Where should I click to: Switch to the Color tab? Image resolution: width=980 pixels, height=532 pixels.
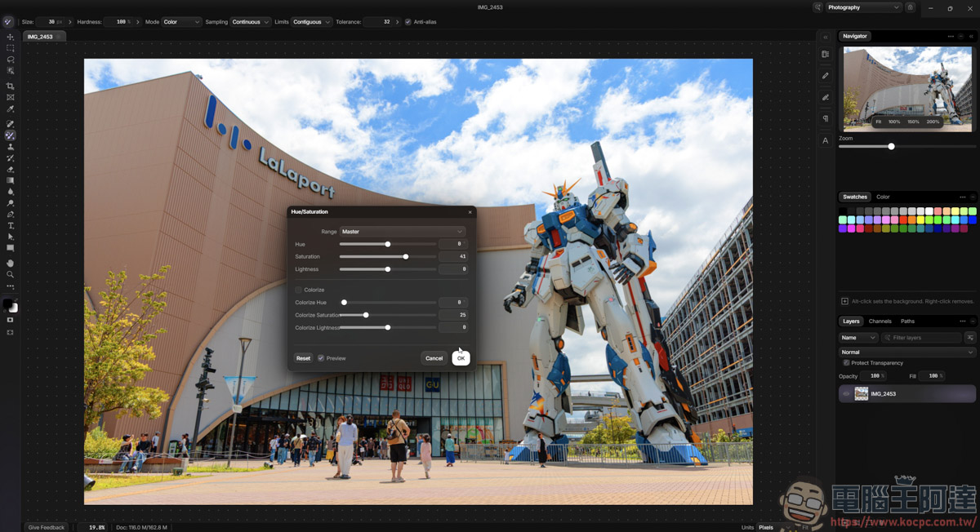point(883,197)
